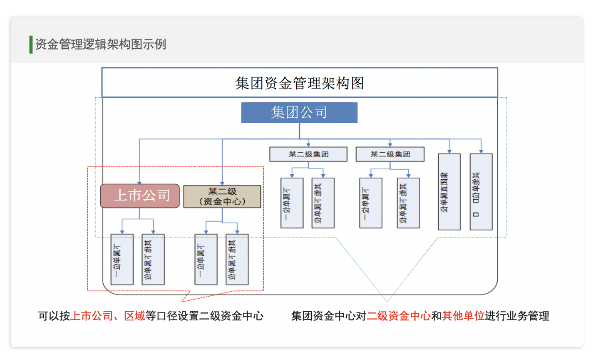Click the tan 某二级(资金中心) box
The image size is (593, 364).
pos(222,196)
